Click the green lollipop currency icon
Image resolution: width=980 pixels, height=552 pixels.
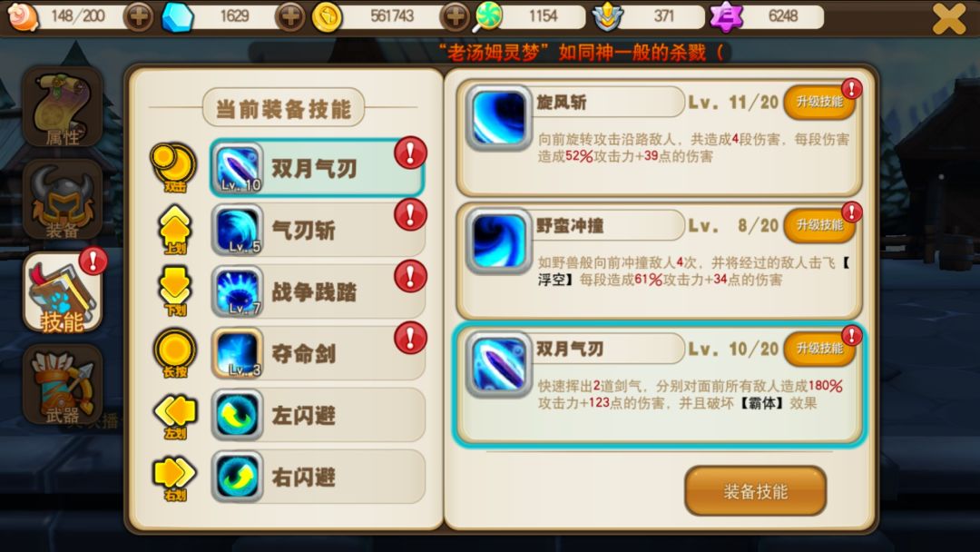(x=487, y=16)
